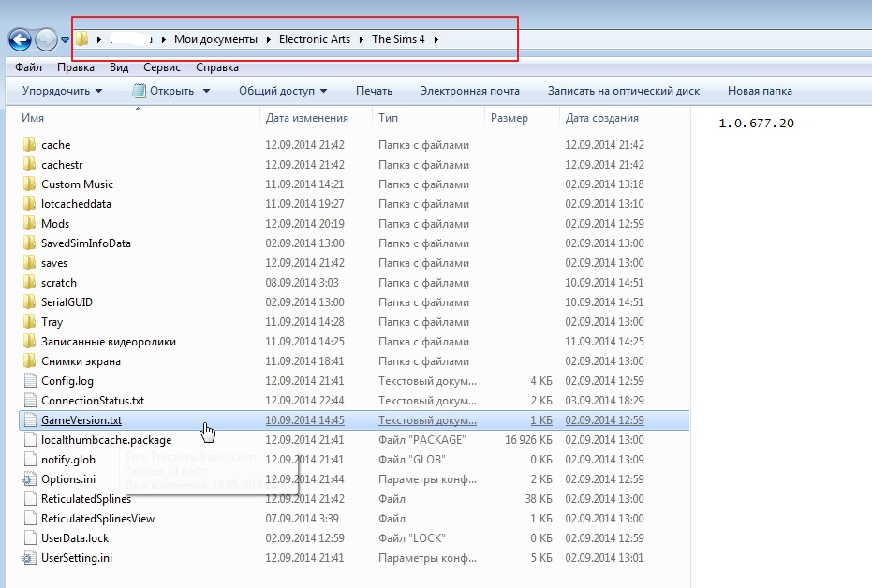Image resolution: width=872 pixels, height=588 pixels.
Task: Click the 16 926 КБ size value
Action: point(528,440)
